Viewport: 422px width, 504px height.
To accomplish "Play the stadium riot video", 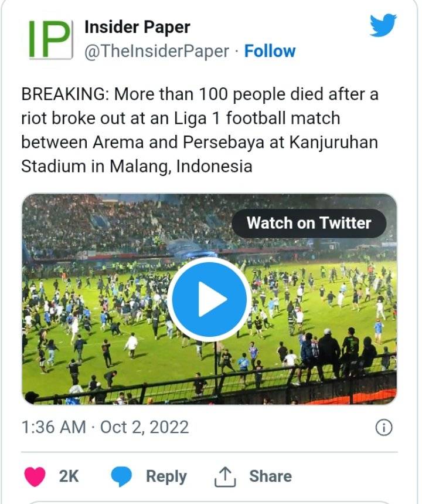I will [x=209, y=299].
